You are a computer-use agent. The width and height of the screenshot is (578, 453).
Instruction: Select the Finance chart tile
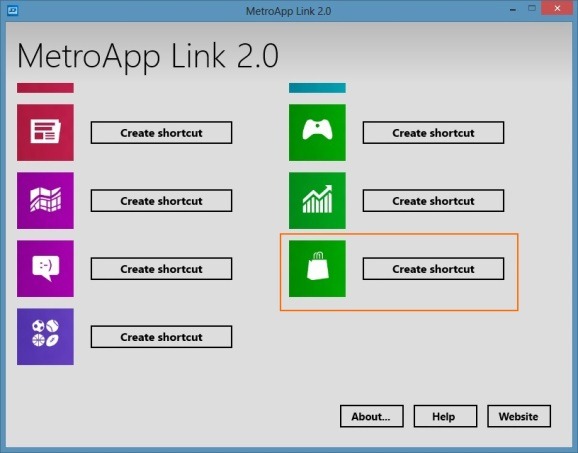click(x=317, y=201)
